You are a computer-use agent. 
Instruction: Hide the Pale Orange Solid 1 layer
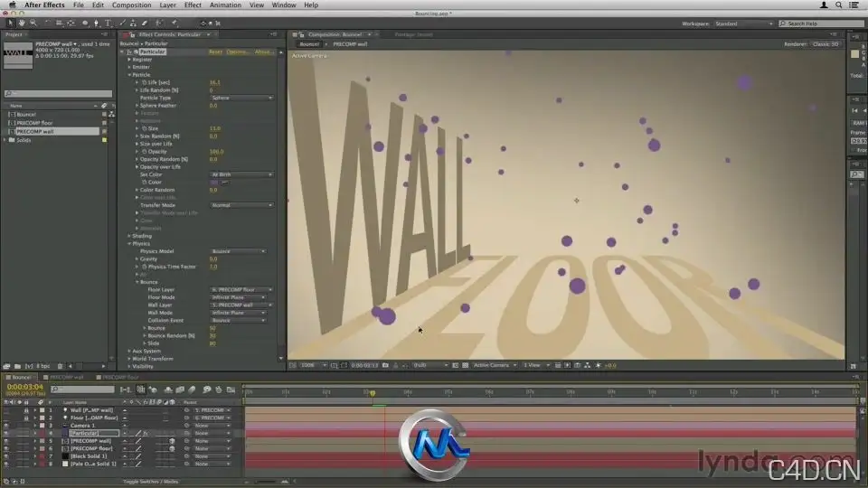6,465
